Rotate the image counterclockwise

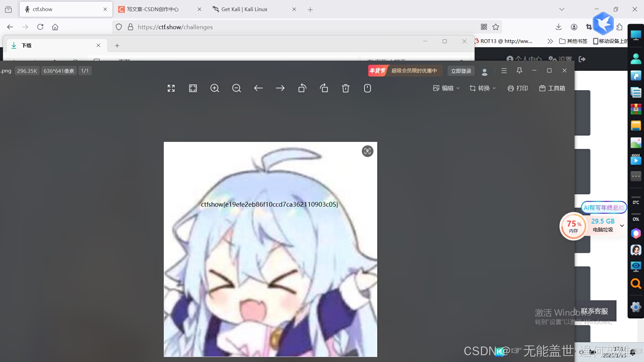pos(302,88)
